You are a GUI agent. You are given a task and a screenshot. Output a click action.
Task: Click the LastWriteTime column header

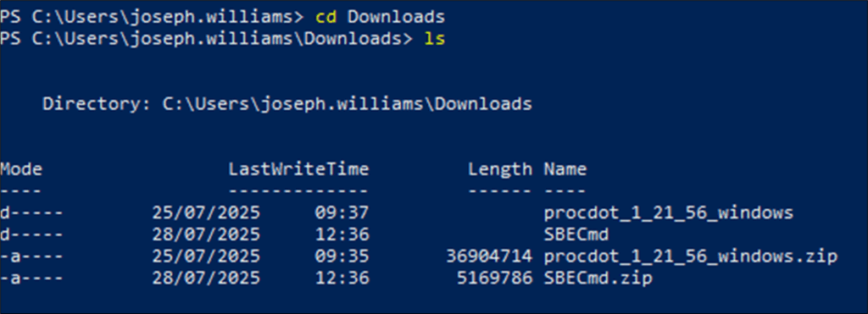(x=298, y=169)
